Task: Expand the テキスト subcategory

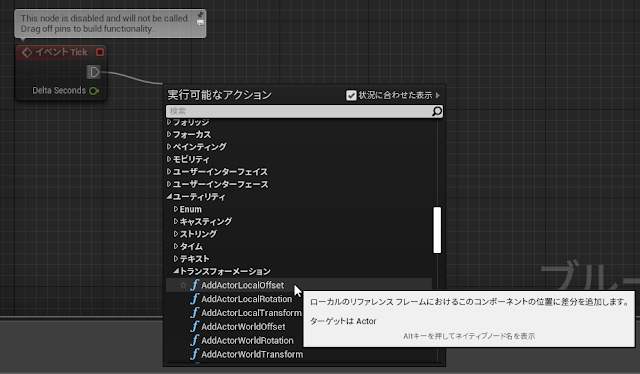Action: 176,259
